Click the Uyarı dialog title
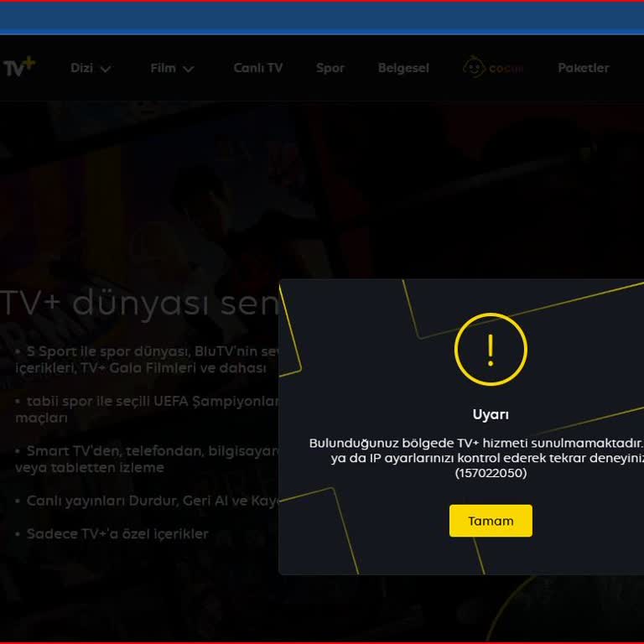This screenshot has width=644, height=644. [491, 414]
